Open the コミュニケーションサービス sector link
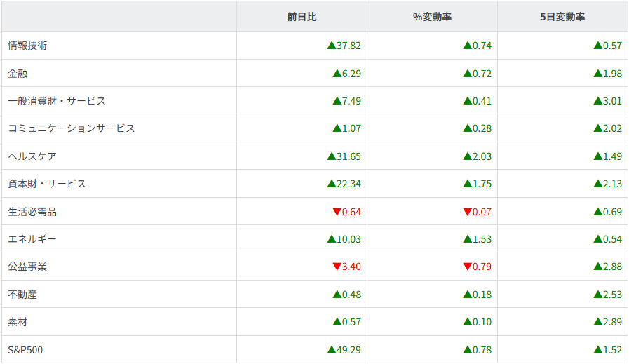629x364 pixels. (x=72, y=128)
